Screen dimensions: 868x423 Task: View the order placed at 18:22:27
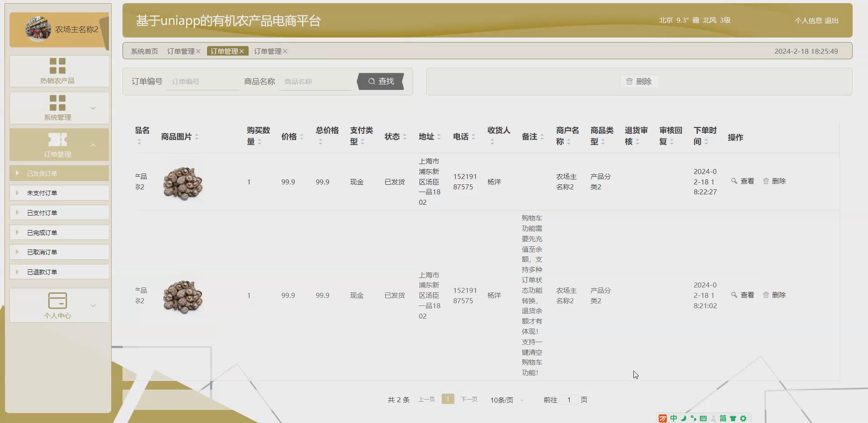743,181
